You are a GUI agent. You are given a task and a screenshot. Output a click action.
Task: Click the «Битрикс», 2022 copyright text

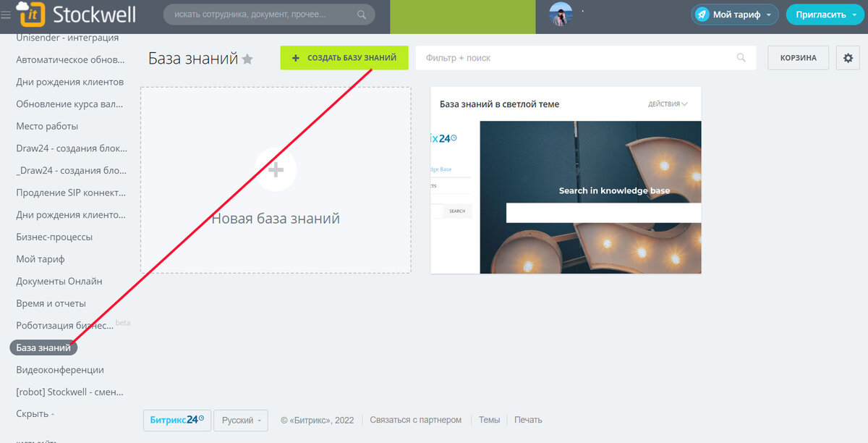317,420
